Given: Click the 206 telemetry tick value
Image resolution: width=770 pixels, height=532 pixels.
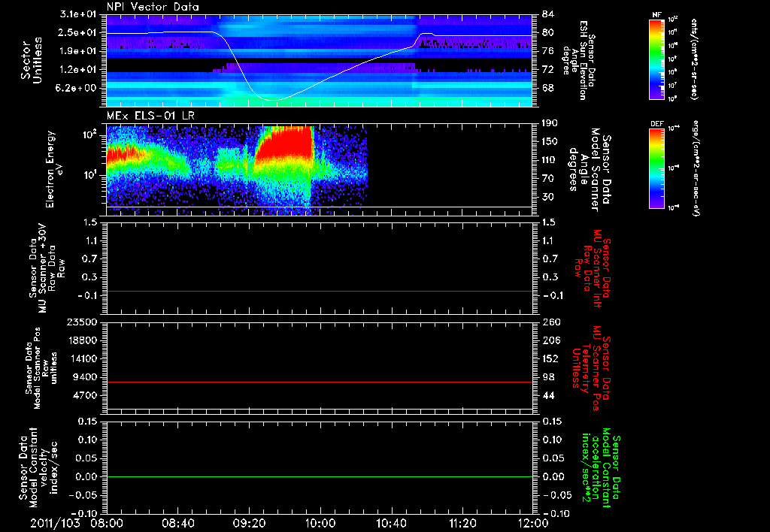Looking at the screenshot, I should [x=551, y=340].
